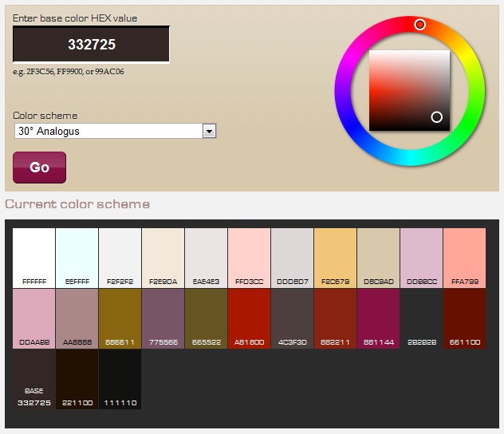504x434 pixels.
Task: Select the DDD8D7 gray swatch
Action: [x=293, y=258]
